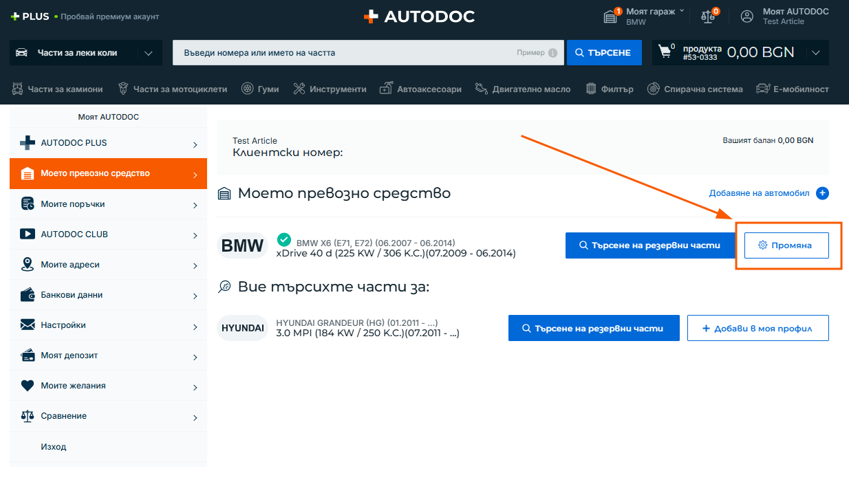This screenshot has height=504, width=849.
Task: Open the My Garage icon
Action: point(610,17)
